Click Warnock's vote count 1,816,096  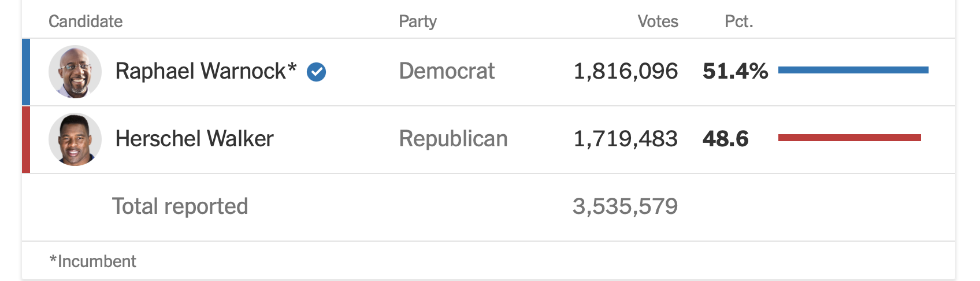625,72
